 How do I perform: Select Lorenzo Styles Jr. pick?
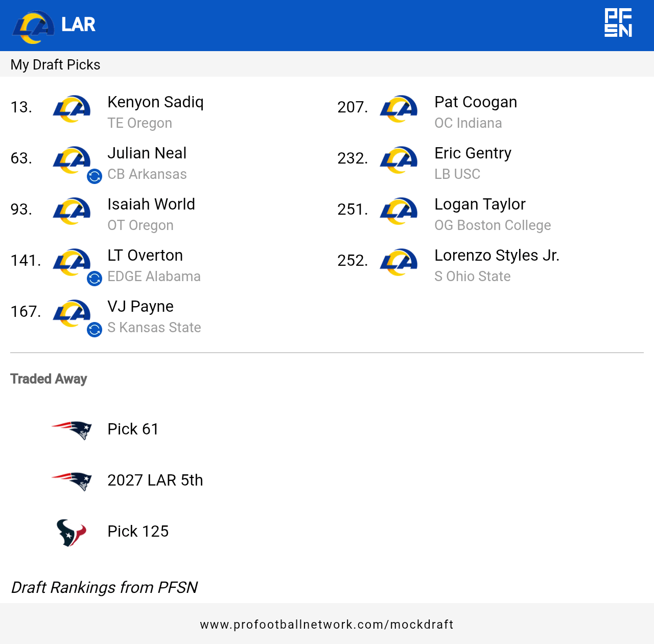click(x=497, y=256)
